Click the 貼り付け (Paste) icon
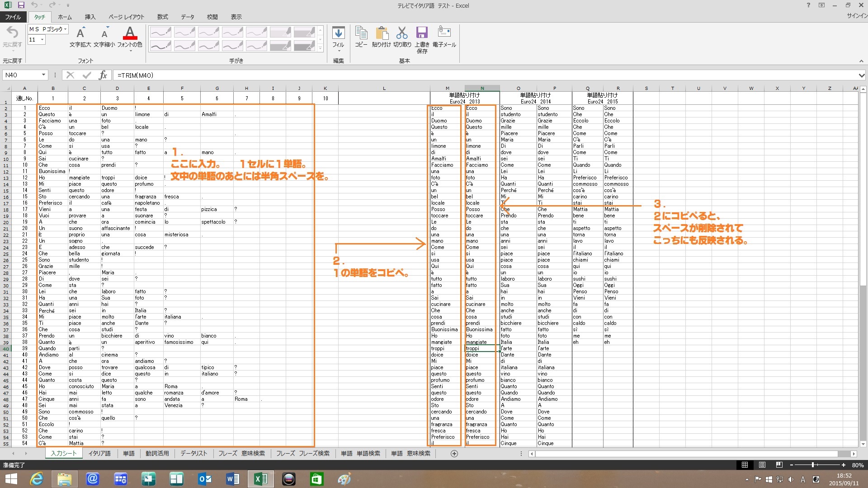The height and width of the screenshot is (488, 868). pyautogui.click(x=381, y=34)
